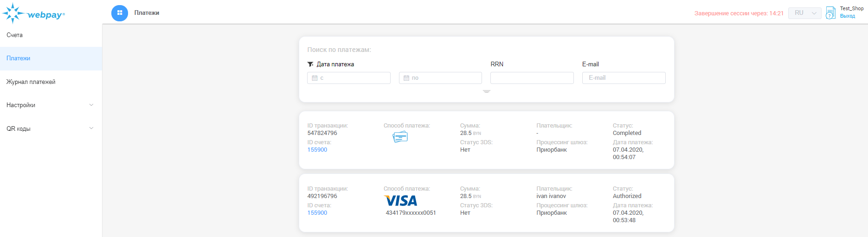Screen dimensions: 868x237
Task: Click the webpay logo
Action: pyautogui.click(x=33, y=14)
